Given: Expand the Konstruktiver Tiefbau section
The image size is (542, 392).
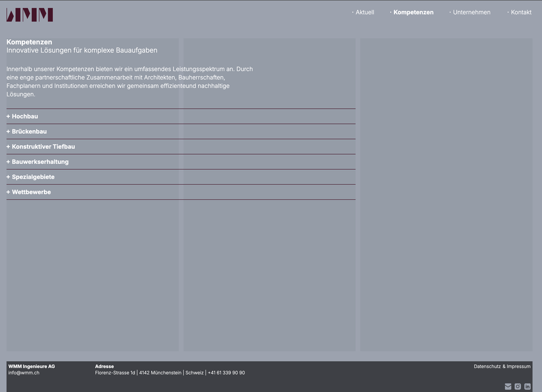Looking at the screenshot, I should [x=43, y=146].
